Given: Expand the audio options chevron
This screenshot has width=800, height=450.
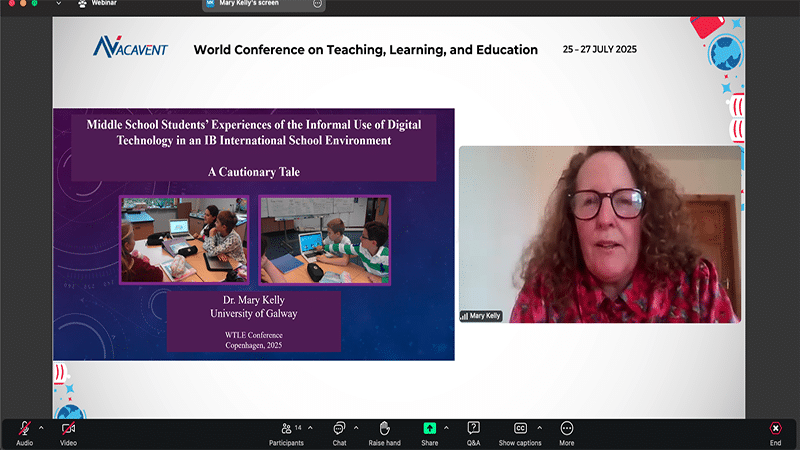Looking at the screenshot, I should click(x=41, y=427).
